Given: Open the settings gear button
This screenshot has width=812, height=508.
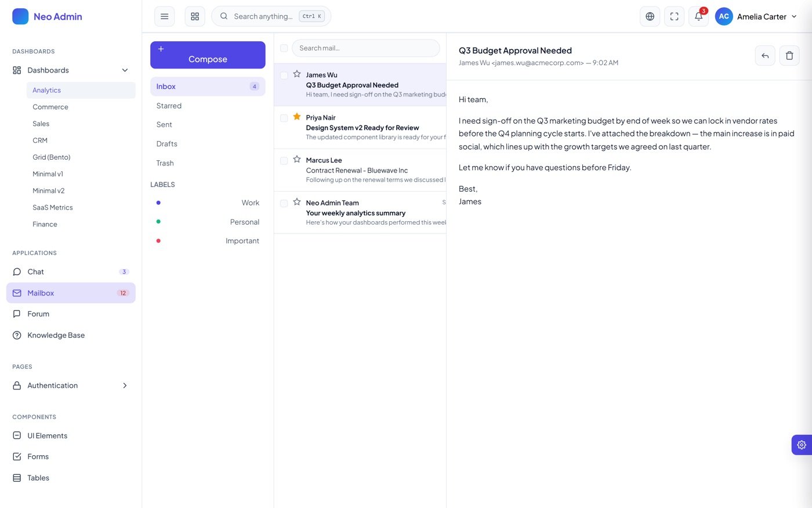Looking at the screenshot, I should (x=802, y=445).
